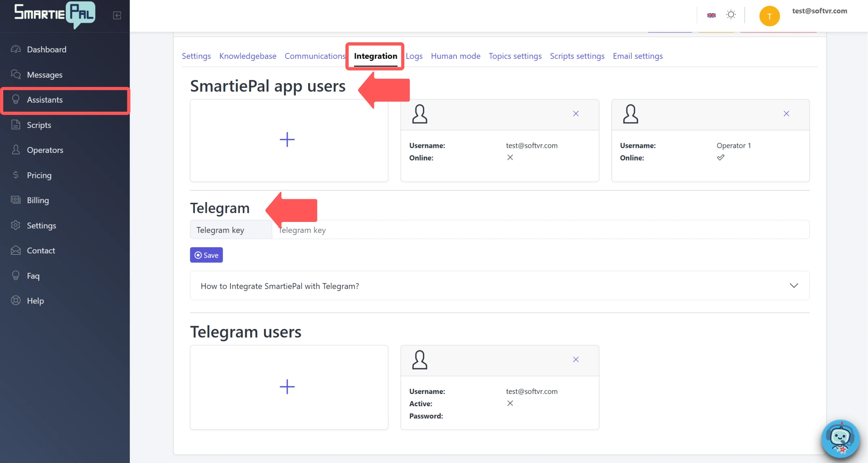View the Pricing page

[39, 175]
